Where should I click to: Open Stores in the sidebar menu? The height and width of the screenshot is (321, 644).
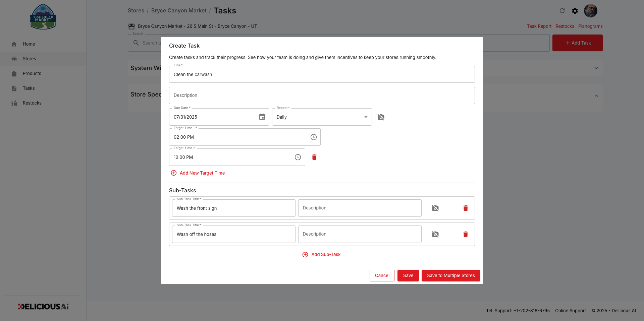[43, 59]
